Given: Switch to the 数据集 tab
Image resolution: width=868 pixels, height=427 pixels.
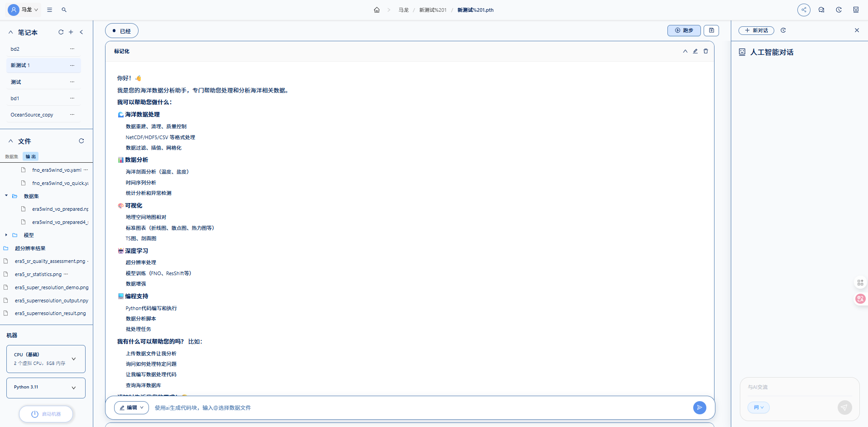Looking at the screenshot, I should (x=12, y=156).
